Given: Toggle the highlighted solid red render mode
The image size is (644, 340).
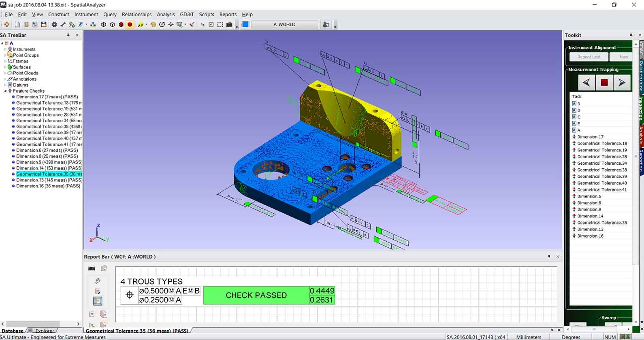Looking at the screenshot, I should pyautogui.click(x=130, y=25).
